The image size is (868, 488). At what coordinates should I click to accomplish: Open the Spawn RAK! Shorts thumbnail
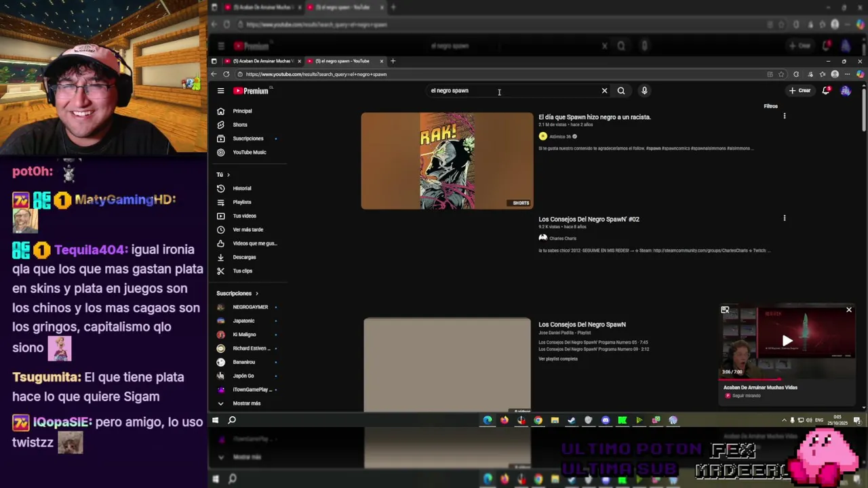447,161
